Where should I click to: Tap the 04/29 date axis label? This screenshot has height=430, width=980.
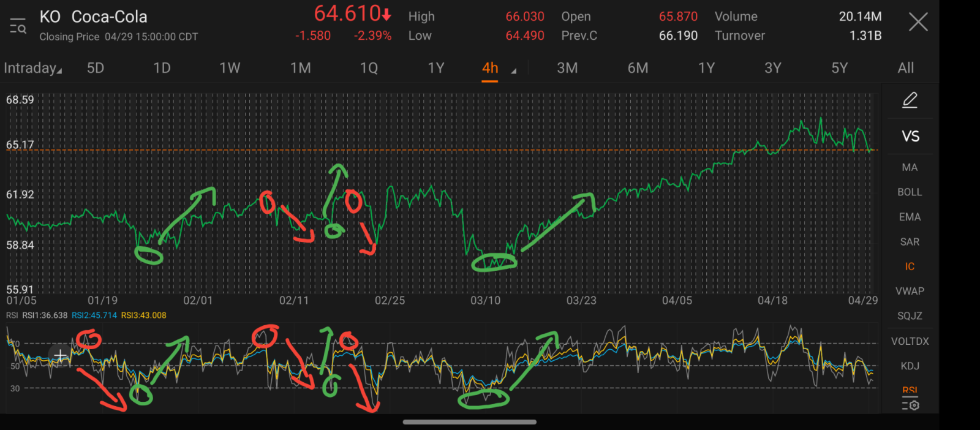coord(863,301)
